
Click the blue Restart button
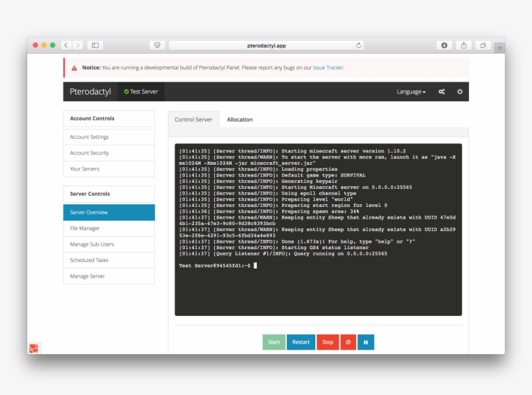(x=301, y=342)
